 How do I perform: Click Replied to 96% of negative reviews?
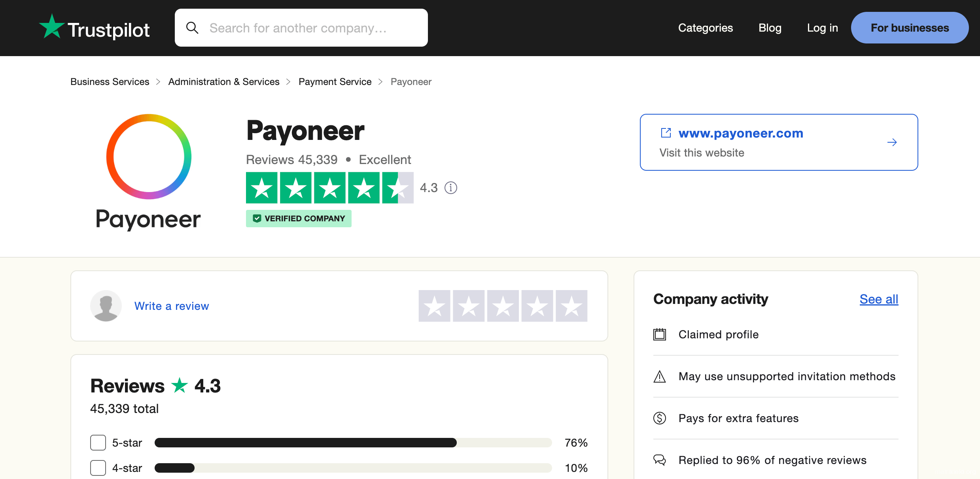[772, 460]
